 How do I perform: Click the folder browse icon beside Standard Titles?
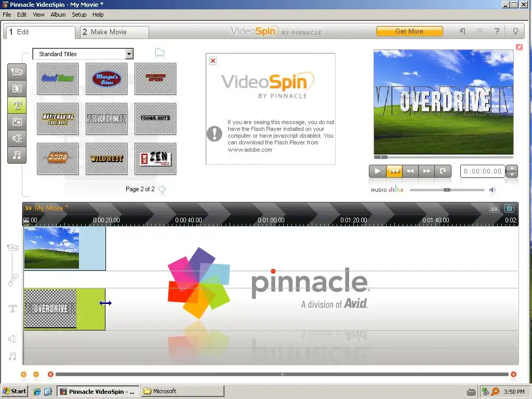159,52
